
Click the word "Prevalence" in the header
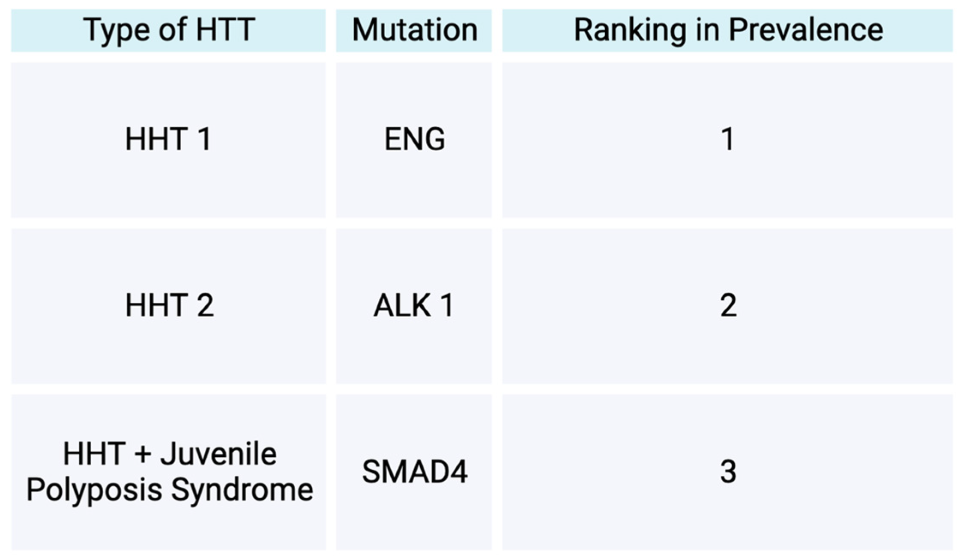coord(806,30)
